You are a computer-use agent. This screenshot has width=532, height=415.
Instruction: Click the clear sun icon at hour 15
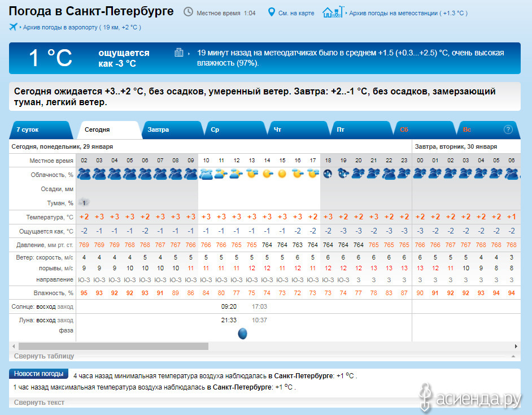(282, 174)
